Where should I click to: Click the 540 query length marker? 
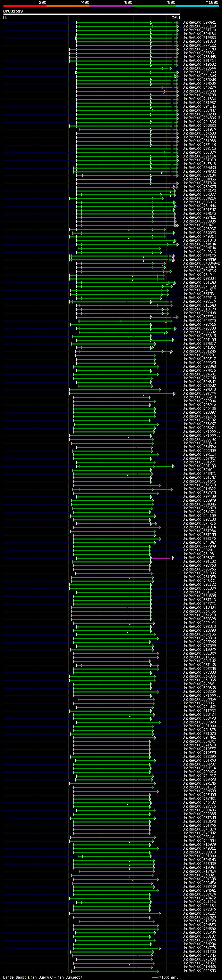175,17
